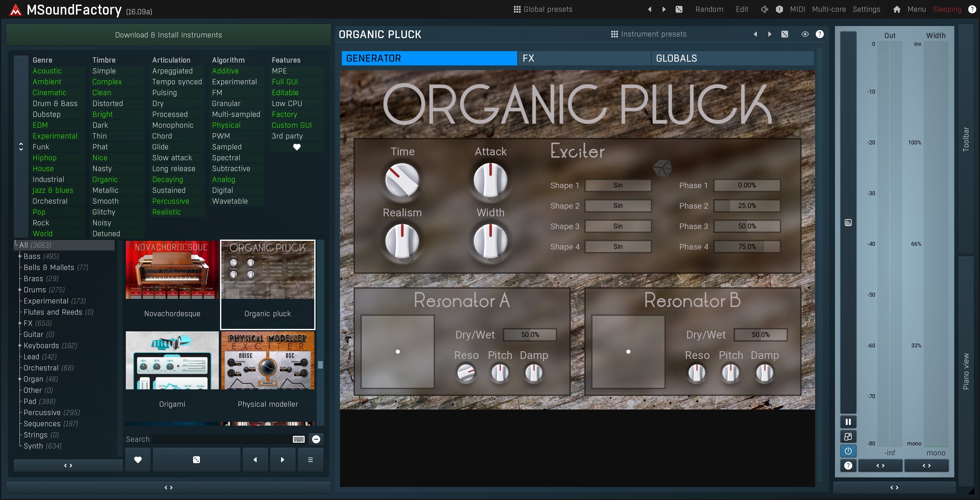Go to previous instrument in browser
This screenshot has height=500, width=980.
[x=255, y=460]
